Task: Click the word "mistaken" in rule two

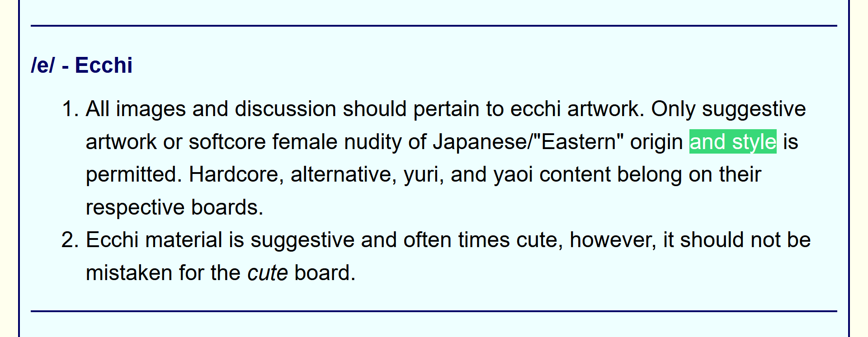Action: 129,273
